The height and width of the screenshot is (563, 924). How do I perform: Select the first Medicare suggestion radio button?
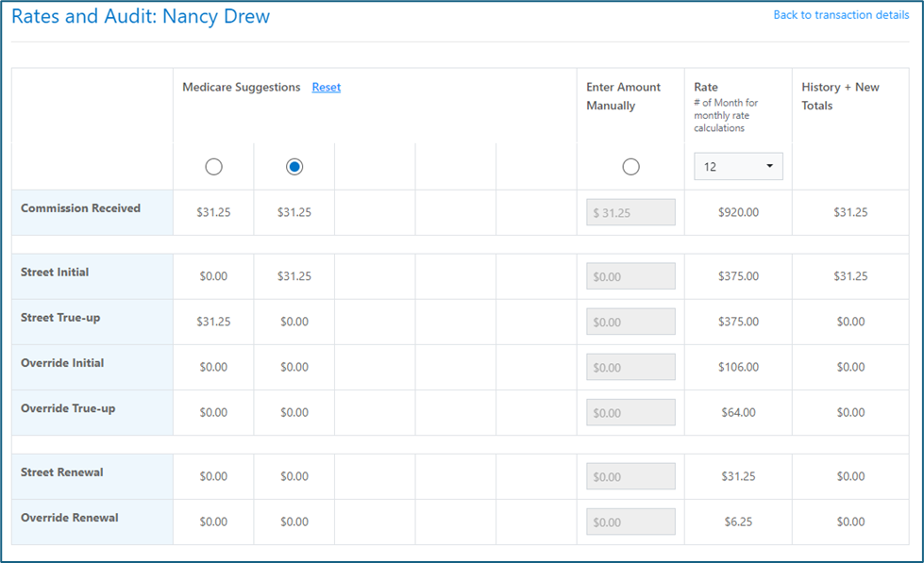pos(213,167)
